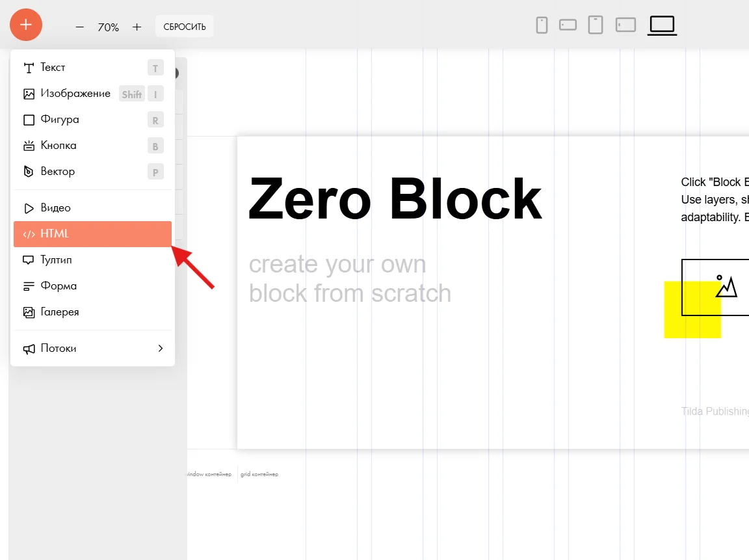Select the desktop laptop screen icon
749x560 pixels.
click(x=662, y=25)
